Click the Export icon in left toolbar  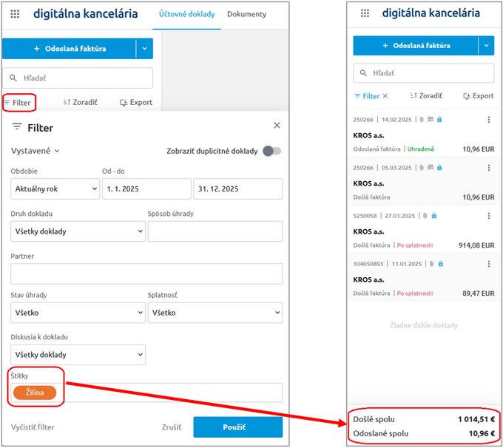(x=124, y=103)
